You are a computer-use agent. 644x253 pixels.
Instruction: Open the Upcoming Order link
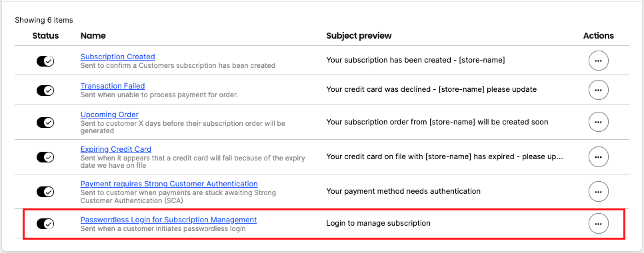(109, 115)
